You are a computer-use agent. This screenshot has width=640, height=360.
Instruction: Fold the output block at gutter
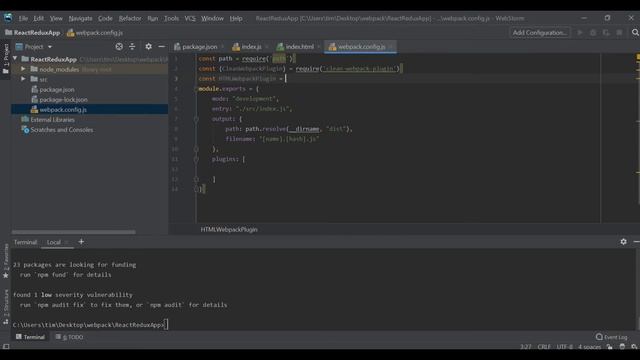tap(196, 119)
